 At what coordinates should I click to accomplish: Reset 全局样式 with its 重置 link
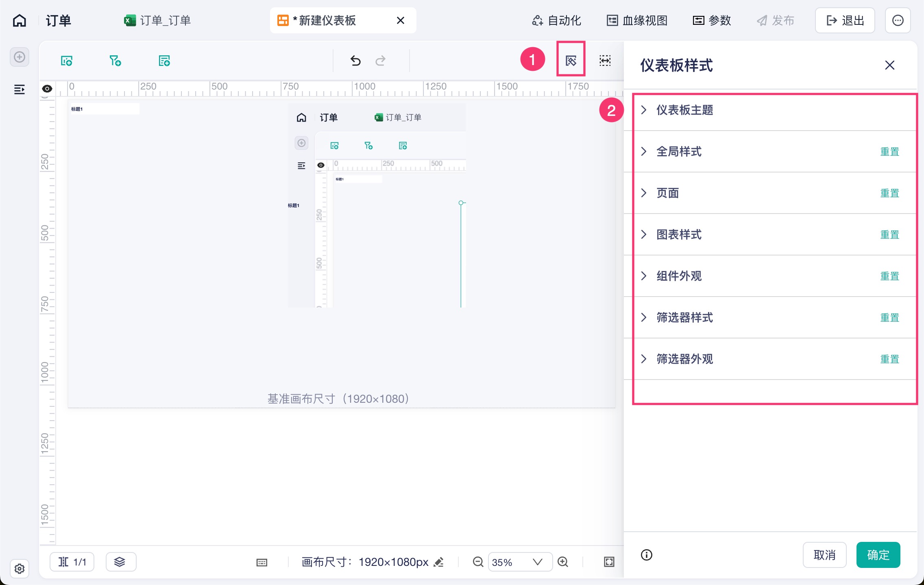890,152
